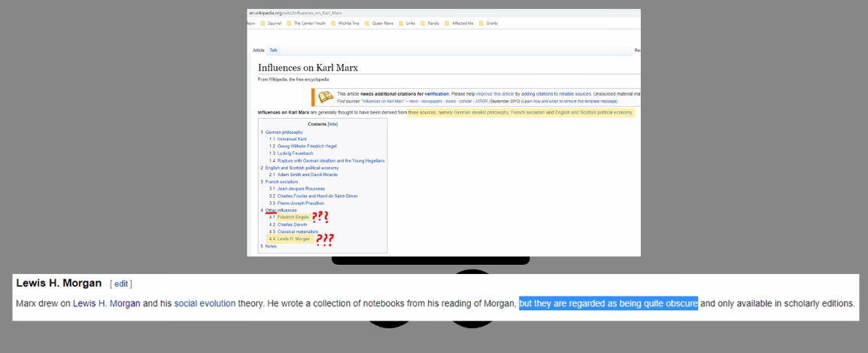Jump to Lewis H. Morgan contents entry
Viewport: 868px width, 353px height.
pyautogui.click(x=293, y=239)
